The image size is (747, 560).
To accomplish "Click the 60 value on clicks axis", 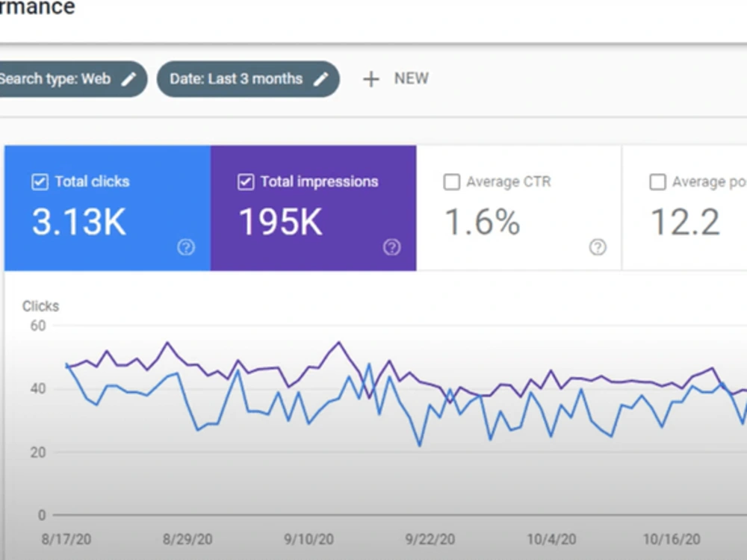I will coord(38,326).
